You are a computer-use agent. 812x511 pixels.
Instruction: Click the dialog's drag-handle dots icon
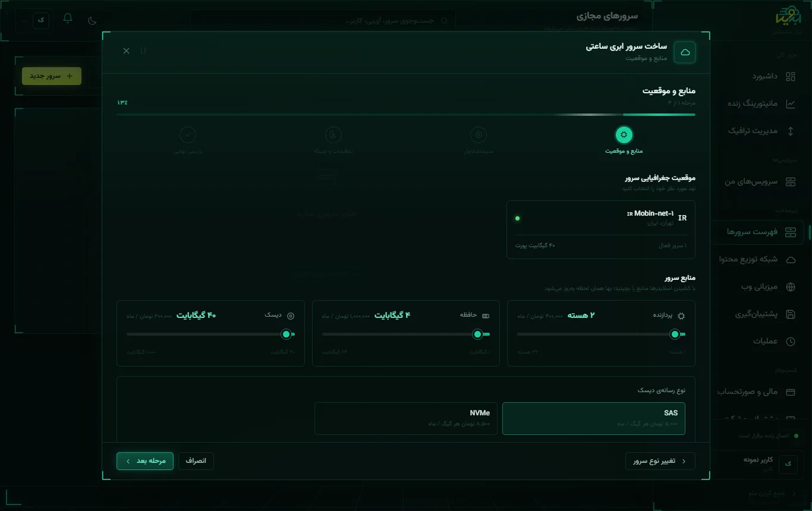tap(143, 51)
